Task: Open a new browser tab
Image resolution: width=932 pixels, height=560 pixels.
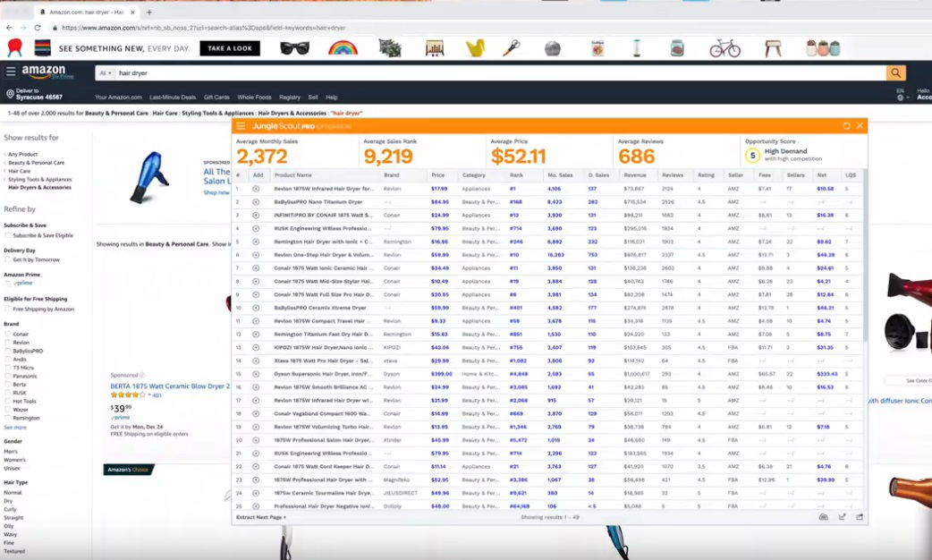Action: pos(149,12)
